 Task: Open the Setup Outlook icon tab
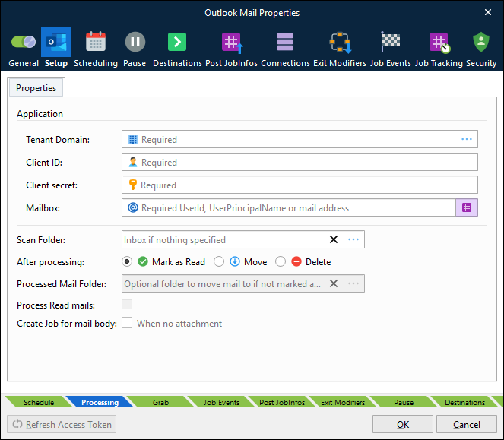click(56, 42)
